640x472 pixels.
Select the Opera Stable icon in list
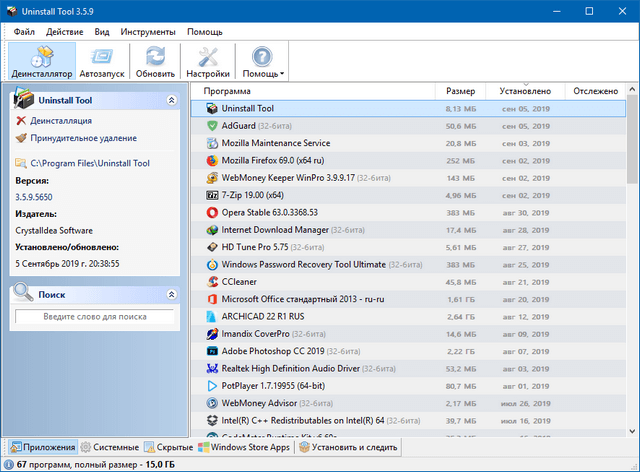[212, 212]
